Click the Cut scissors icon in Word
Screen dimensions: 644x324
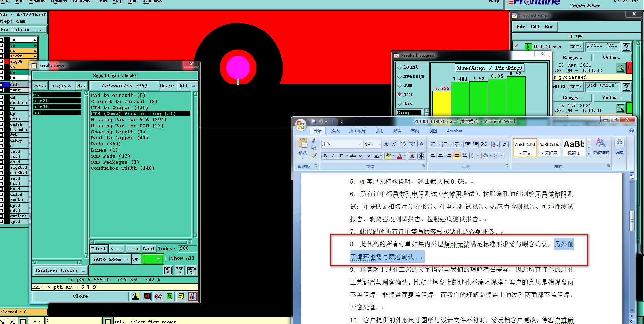[314, 141]
